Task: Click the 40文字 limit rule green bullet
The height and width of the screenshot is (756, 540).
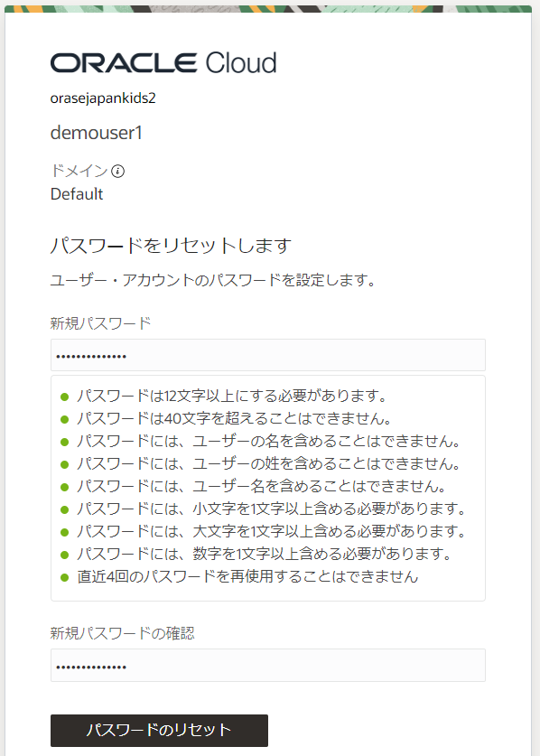Action: pos(65,419)
